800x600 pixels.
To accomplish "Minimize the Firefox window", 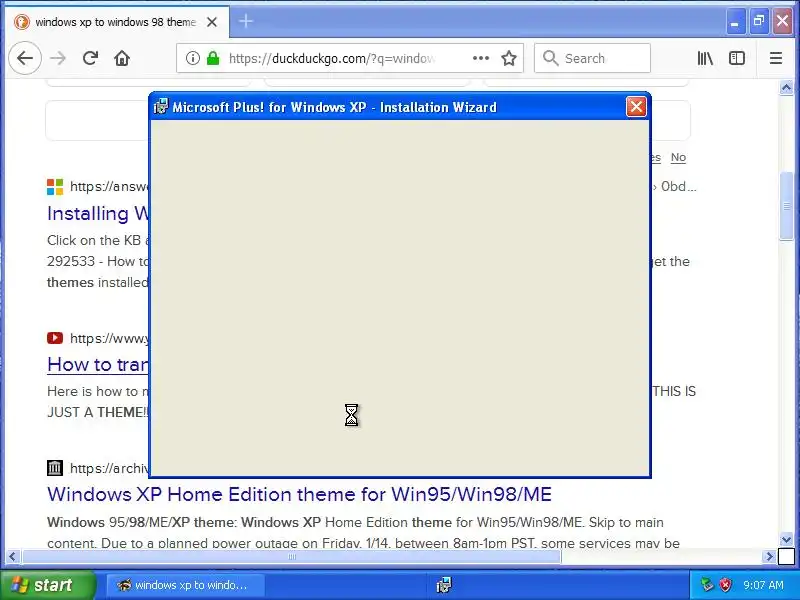I will [x=735, y=21].
